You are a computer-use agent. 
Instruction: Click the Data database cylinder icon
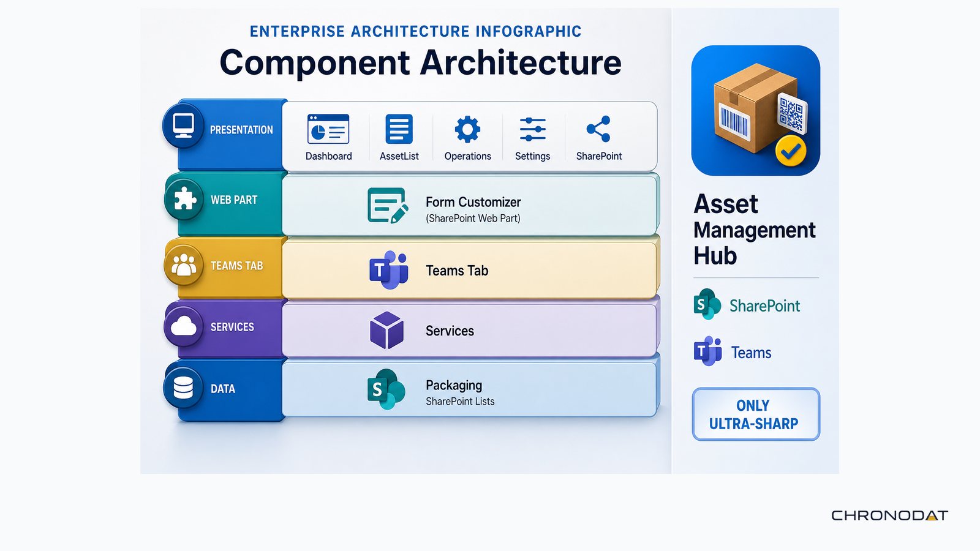coord(183,388)
